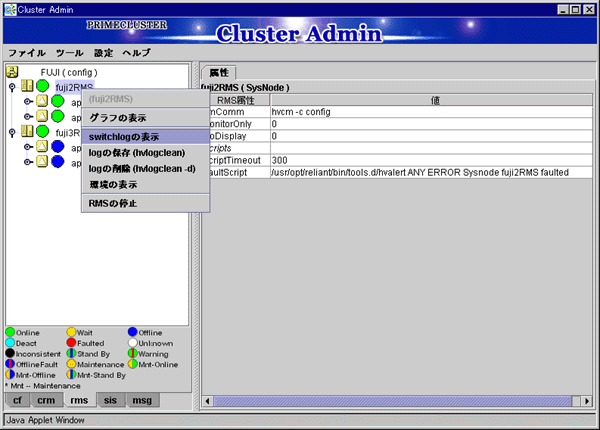The height and width of the screenshot is (430, 600).
Task: Select the ScriptTimeout value 300 cell
Action: tap(431, 160)
